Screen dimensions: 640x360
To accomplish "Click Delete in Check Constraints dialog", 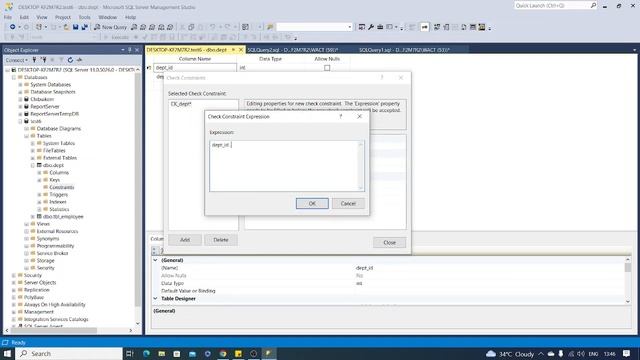I will pos(221,240).
